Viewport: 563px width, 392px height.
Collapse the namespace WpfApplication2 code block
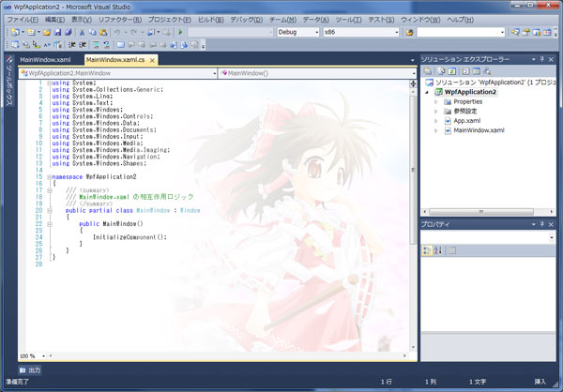[49, 177]
